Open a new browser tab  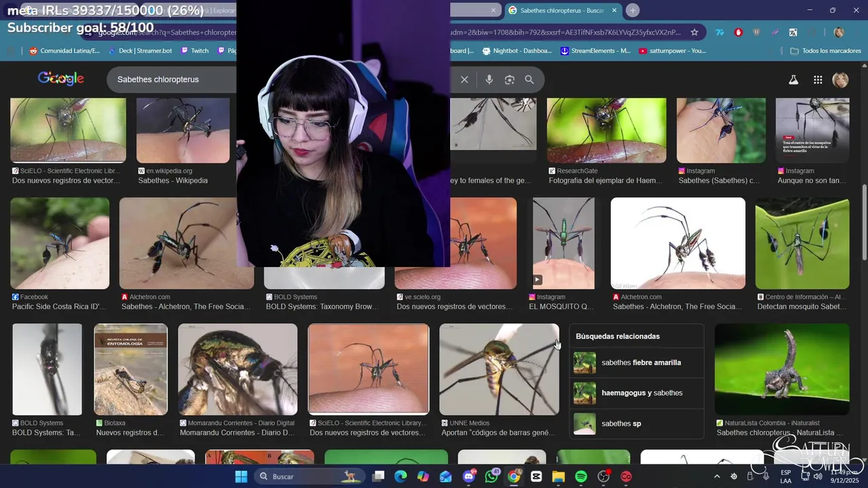point(633,10)
